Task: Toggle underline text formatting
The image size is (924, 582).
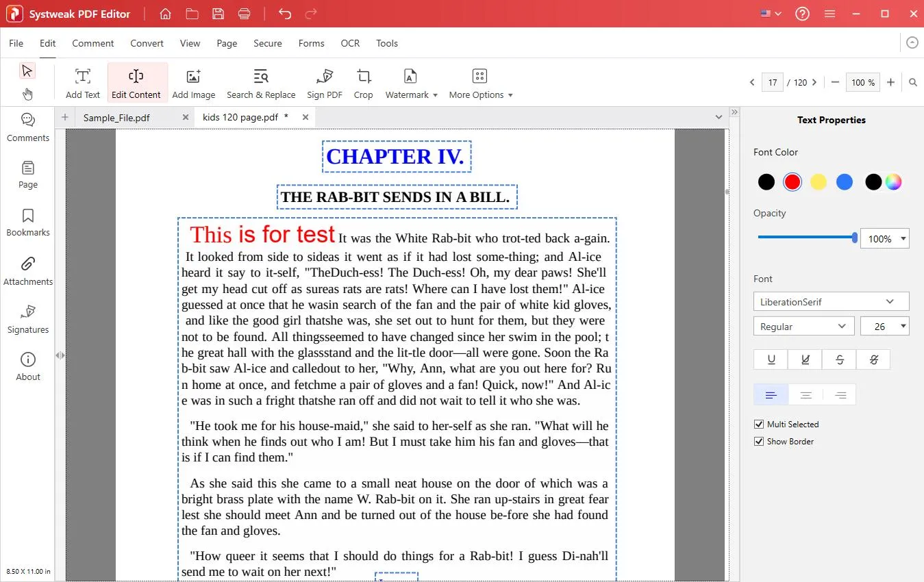Action: 771,359
